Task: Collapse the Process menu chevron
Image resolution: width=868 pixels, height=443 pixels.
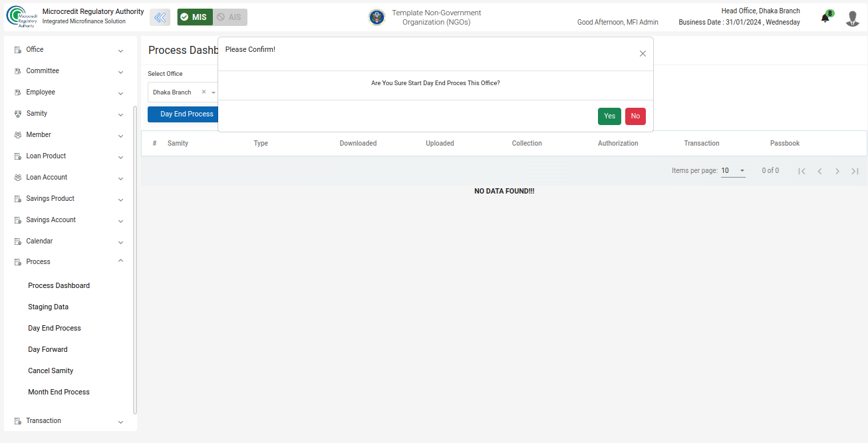Action: point(120,261)
